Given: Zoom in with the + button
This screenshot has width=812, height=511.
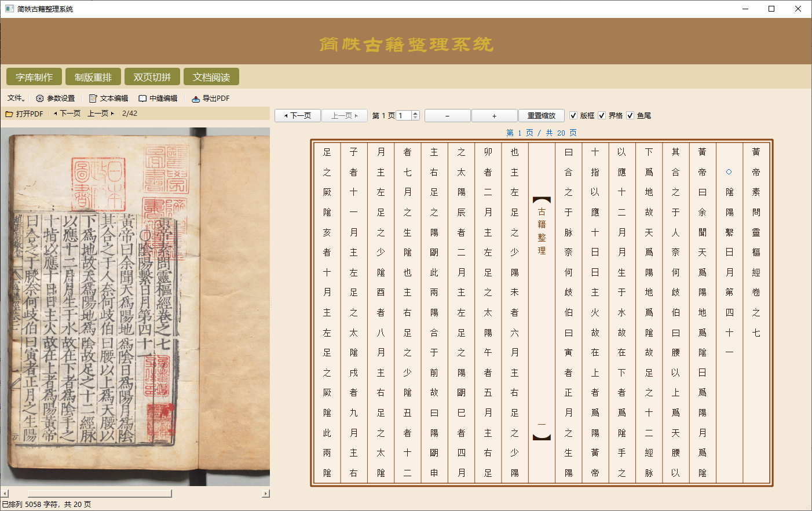Looking at the screenshot, I should 495,116.
